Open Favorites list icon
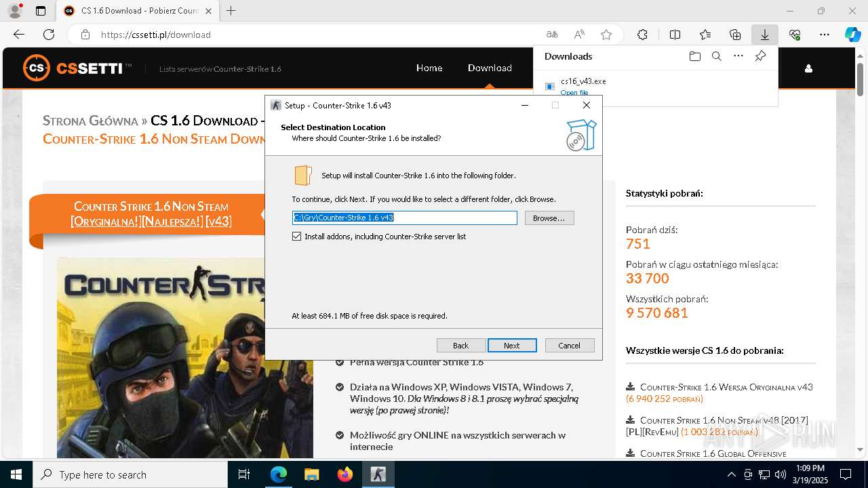 [x=705, y=35]
